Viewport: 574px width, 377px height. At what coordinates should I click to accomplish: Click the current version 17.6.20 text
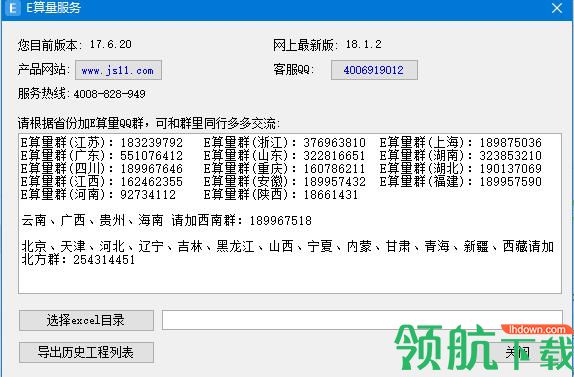(x=111, y=44)
